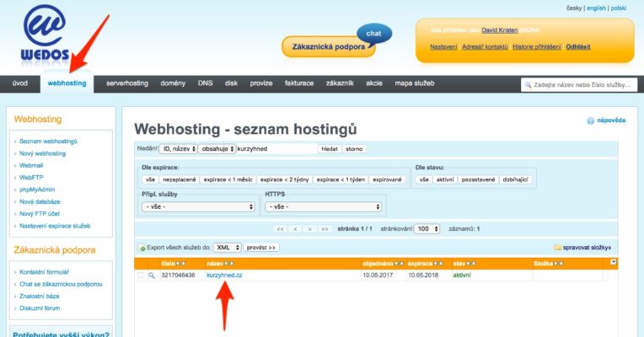Open WebFTP sidebar link
This screenshot has width=644, height=337.
tap(31, 178)
